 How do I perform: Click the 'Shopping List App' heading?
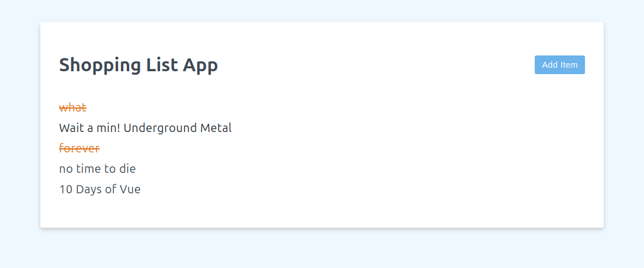pyautogui.click(x=139, y=65)
